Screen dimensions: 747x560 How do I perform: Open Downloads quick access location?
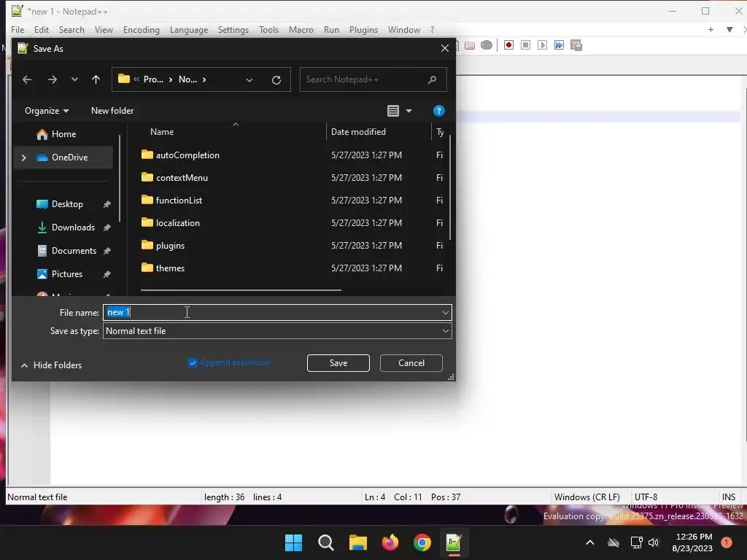pyautogui.click(x=73, y=227)
